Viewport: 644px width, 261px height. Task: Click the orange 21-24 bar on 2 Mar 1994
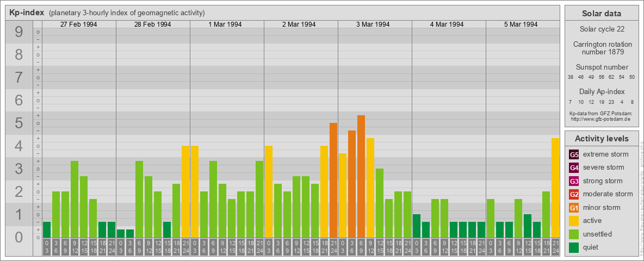[333, 180]
